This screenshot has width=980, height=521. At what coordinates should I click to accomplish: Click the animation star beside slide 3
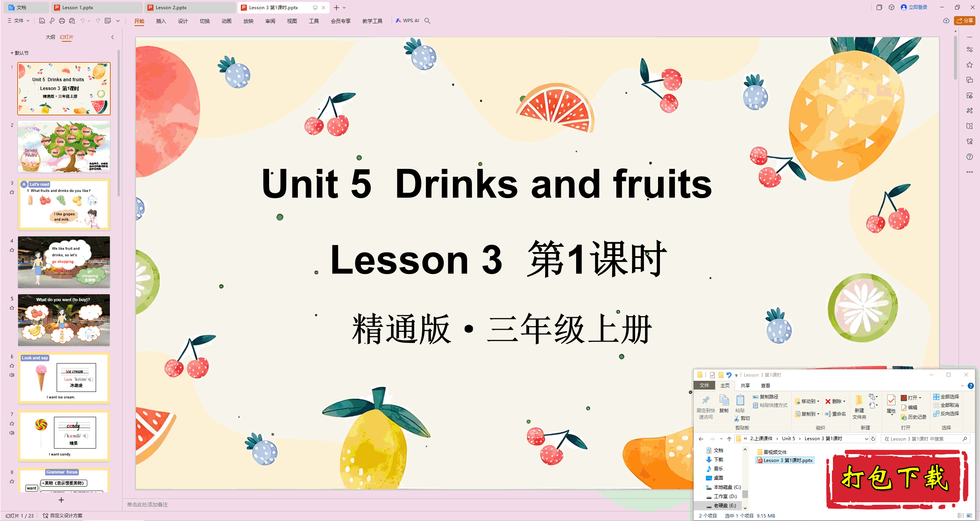point(12,192)
